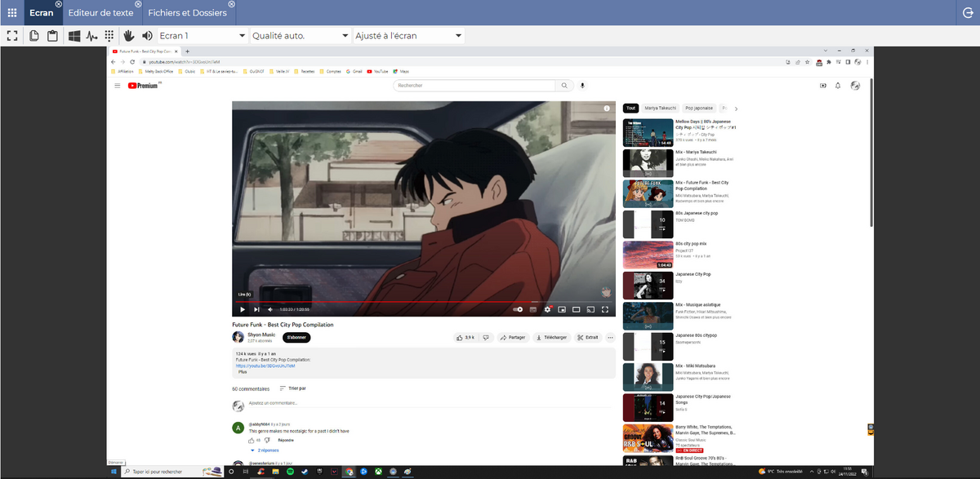Click the Rechercher search field
Screen dimensions: 980x479
tap(473, 86)
